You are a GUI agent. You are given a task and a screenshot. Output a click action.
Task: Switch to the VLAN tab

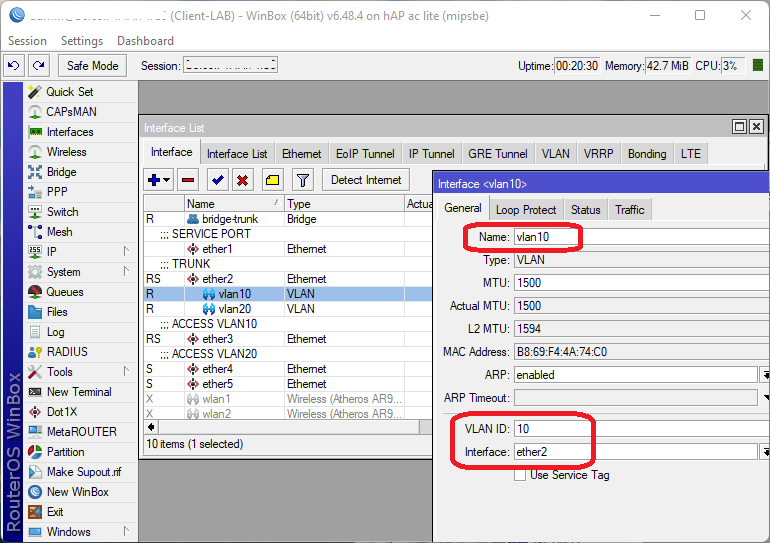(556, 154)
